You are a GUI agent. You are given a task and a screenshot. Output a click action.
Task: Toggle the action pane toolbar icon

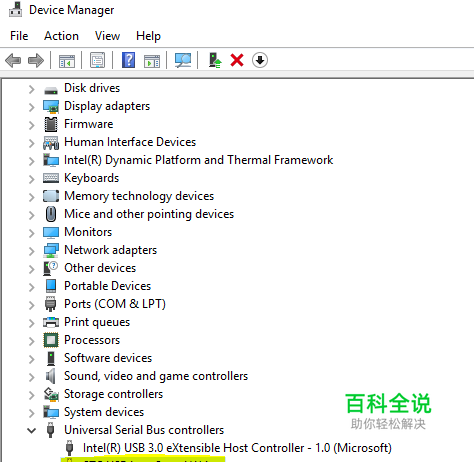pyautogui.click(x=152, y=61)
